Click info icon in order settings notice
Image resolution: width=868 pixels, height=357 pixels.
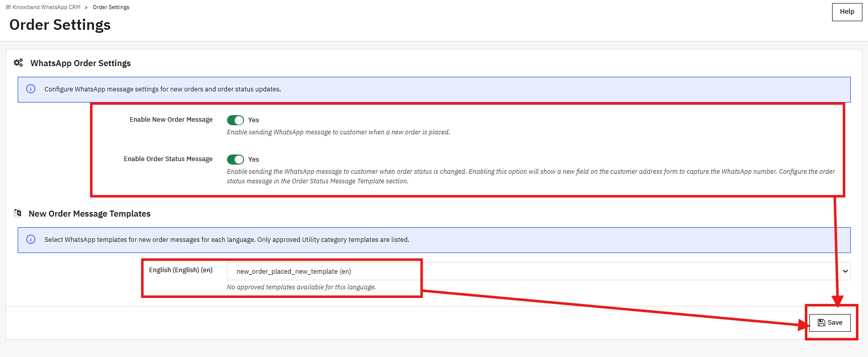pyautogui.click(x=31, y=89)
